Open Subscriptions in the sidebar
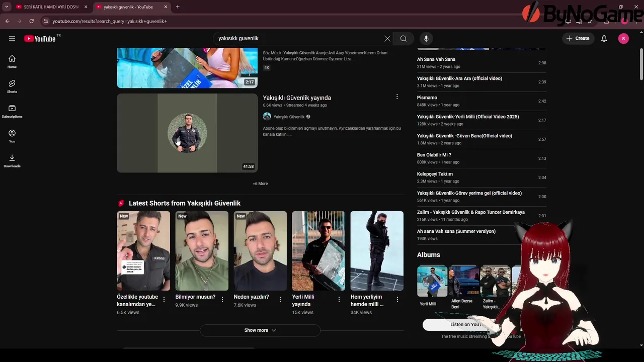This screenshot has width=644, height=362. 12,111
